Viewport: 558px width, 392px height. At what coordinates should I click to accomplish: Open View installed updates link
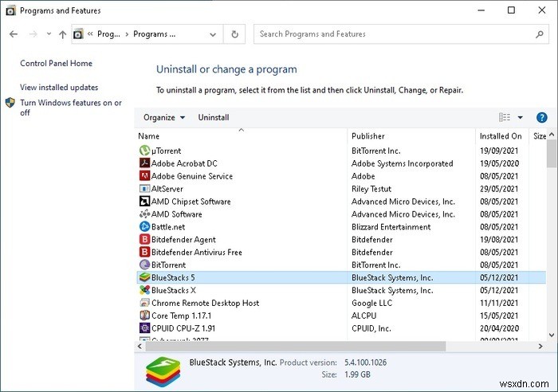pos(59,87)
